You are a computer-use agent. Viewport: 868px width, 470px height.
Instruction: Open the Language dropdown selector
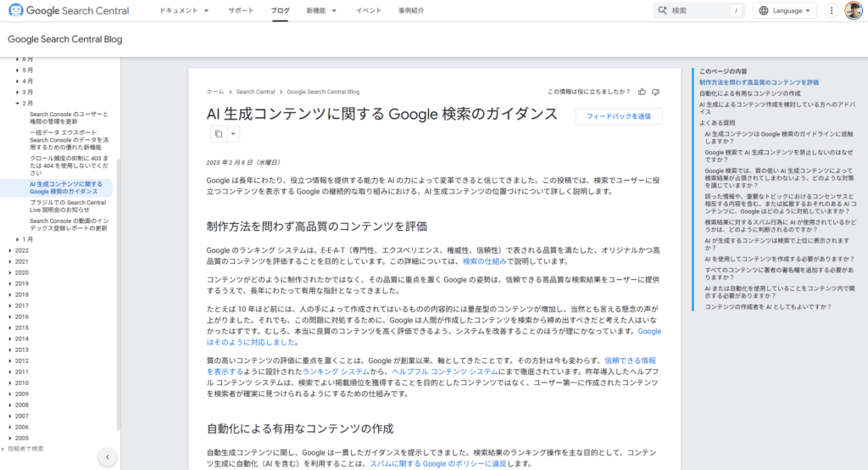click(784, 10)
